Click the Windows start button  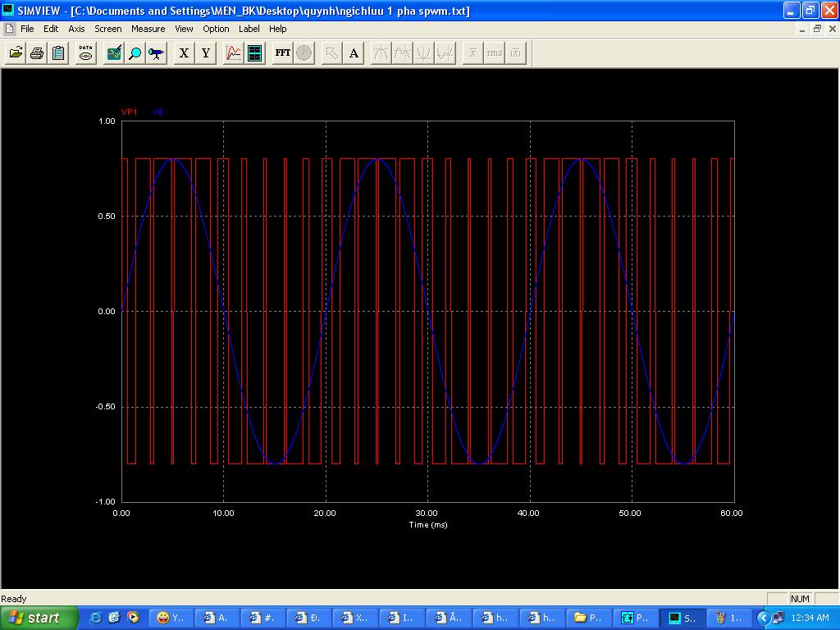[x=34, y=618]
